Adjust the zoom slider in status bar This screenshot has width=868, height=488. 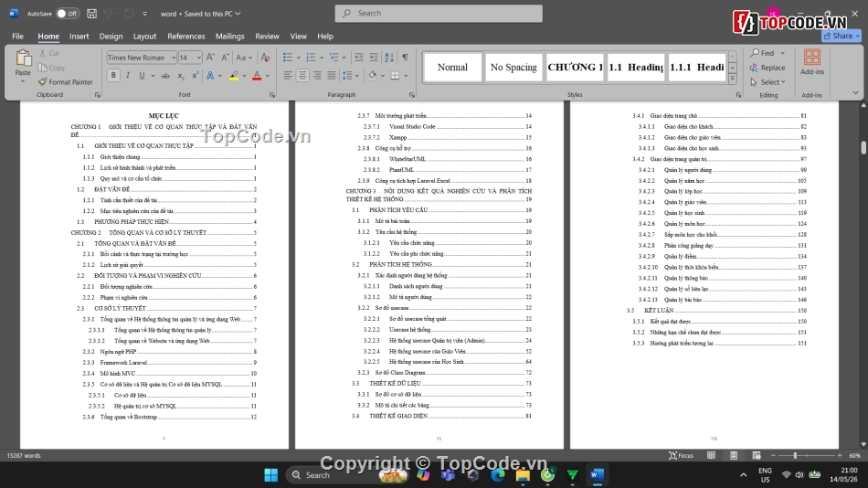pyautogui.click(x=795, y=455)
